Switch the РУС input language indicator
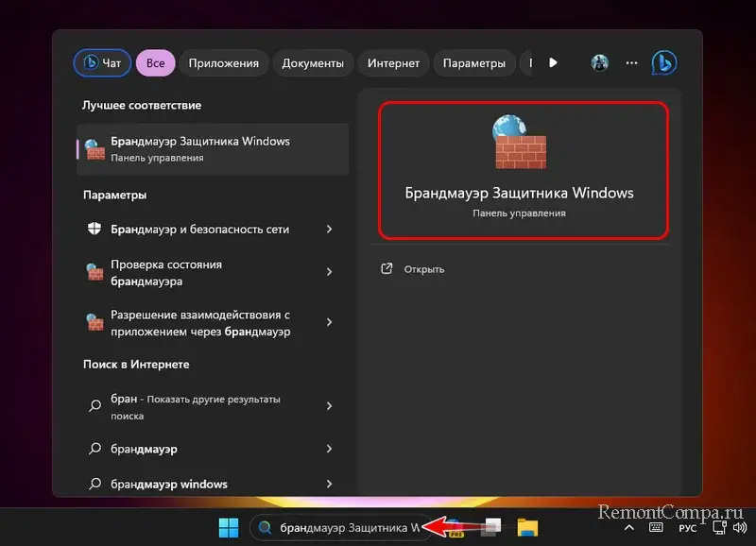Viewport: 756px width, 546px height. coord(688,528)
